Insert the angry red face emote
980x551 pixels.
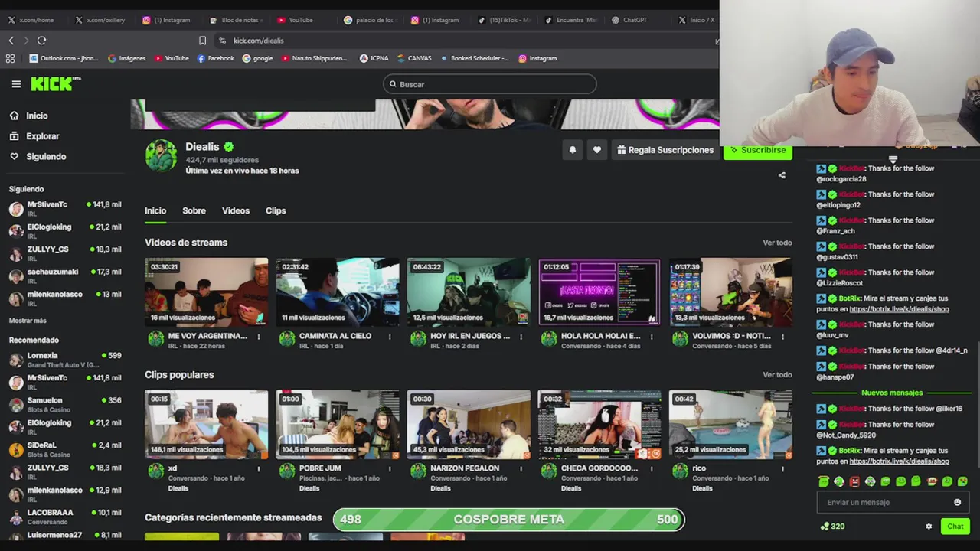tap(854, 481)
